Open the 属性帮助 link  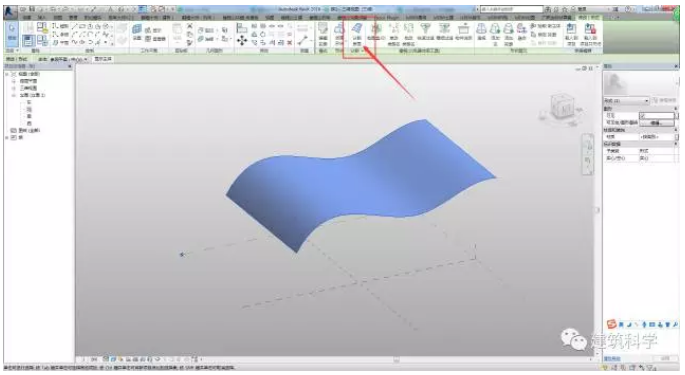(x=612, y=358)
